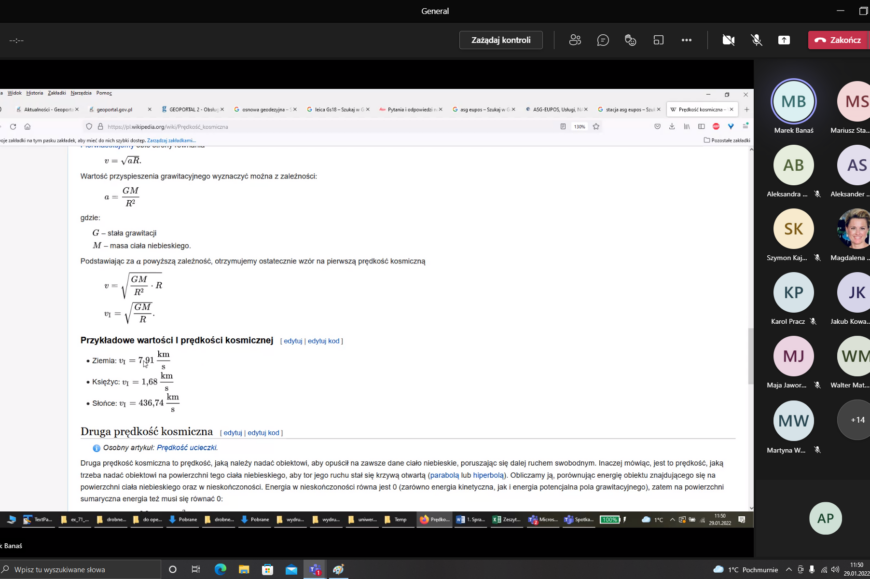Open Teams icon on taskbar
870x579 pixels.
tap(315, 570)
